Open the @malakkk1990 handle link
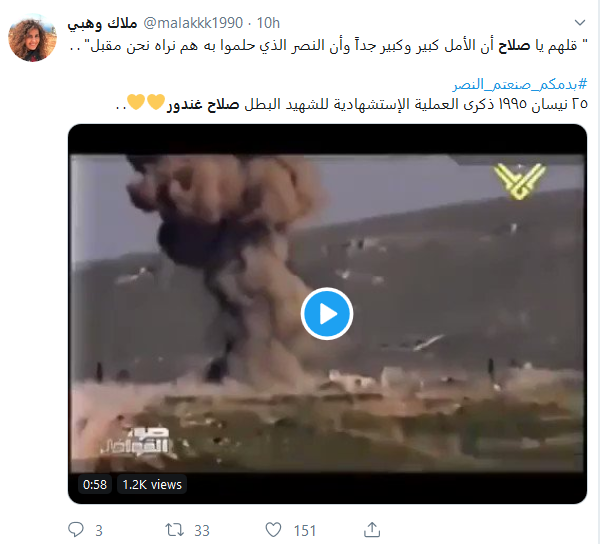This screenshot has height=544, width=600. (193, 23)
